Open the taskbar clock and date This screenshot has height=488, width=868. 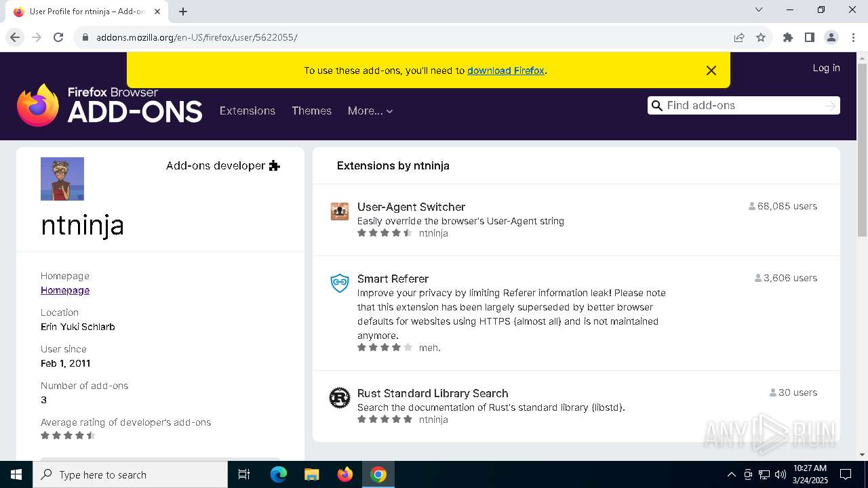(x=810, y=474)
